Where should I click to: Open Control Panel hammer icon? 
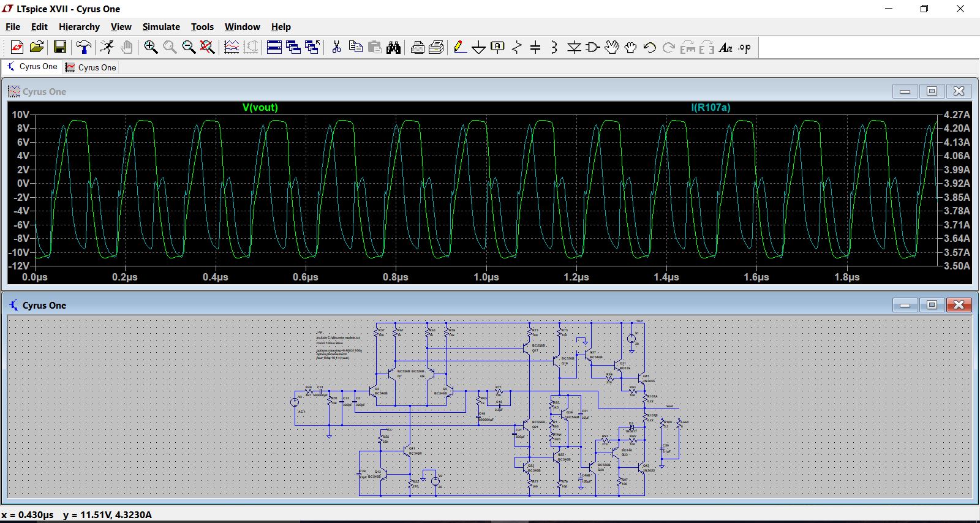coord(84,47)
